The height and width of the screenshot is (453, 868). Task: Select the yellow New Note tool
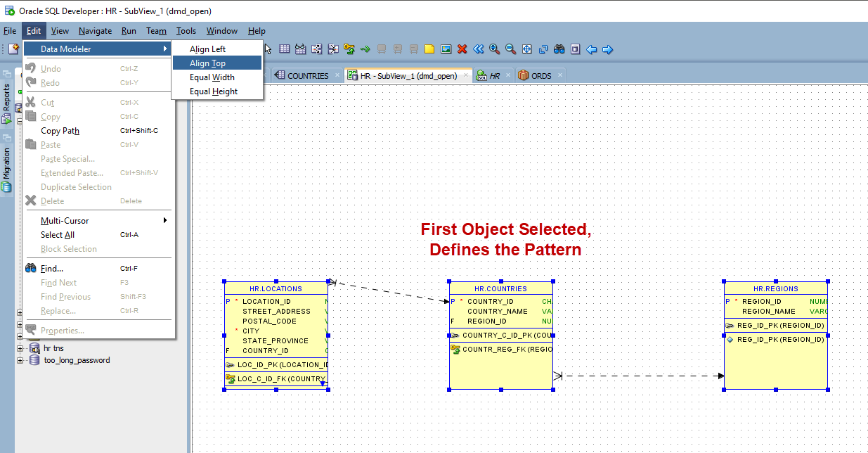(x=429, y=49)
